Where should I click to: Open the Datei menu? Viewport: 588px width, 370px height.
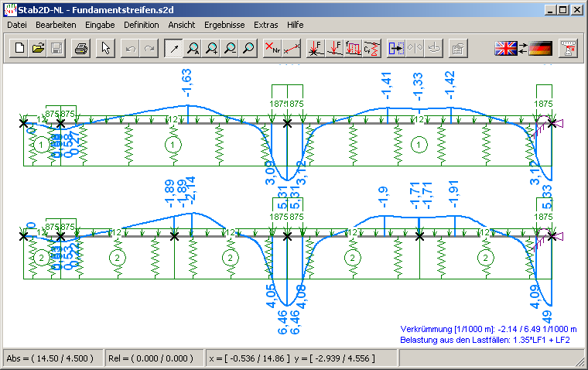(x=16, y=25)
